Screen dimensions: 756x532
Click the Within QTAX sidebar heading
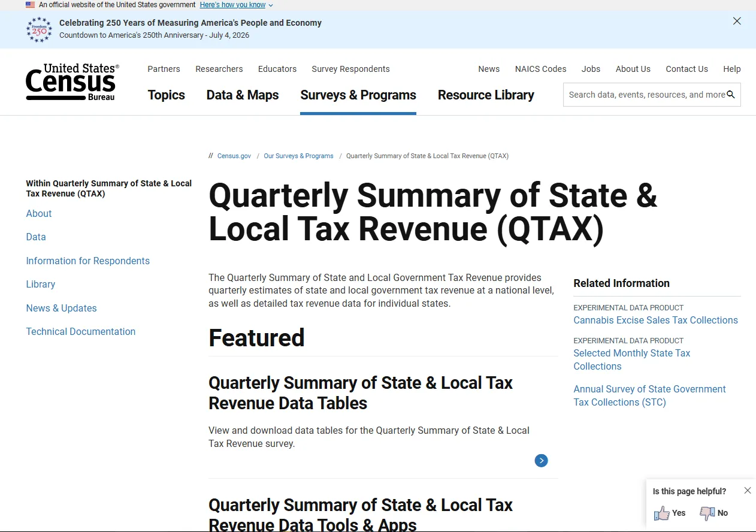click(109, 188)
